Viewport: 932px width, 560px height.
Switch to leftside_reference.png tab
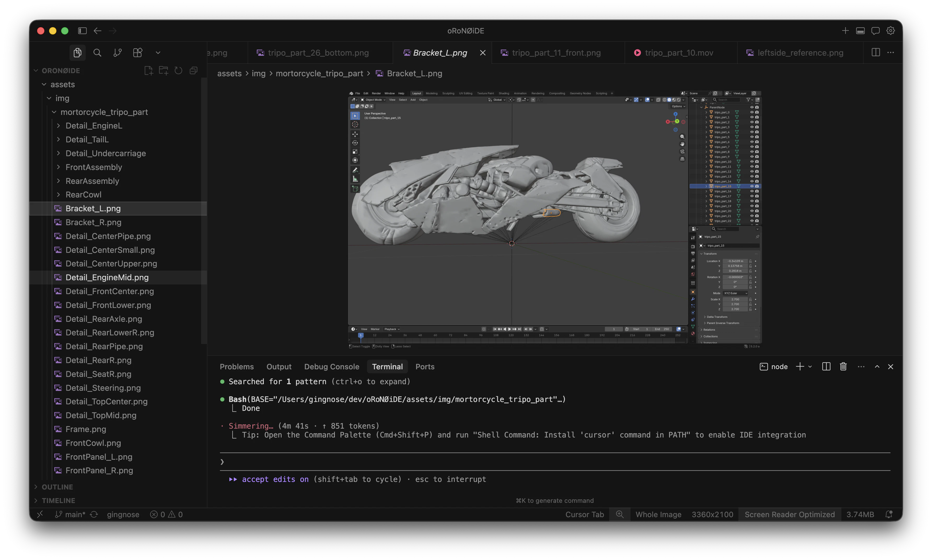(x=800, y=53)
